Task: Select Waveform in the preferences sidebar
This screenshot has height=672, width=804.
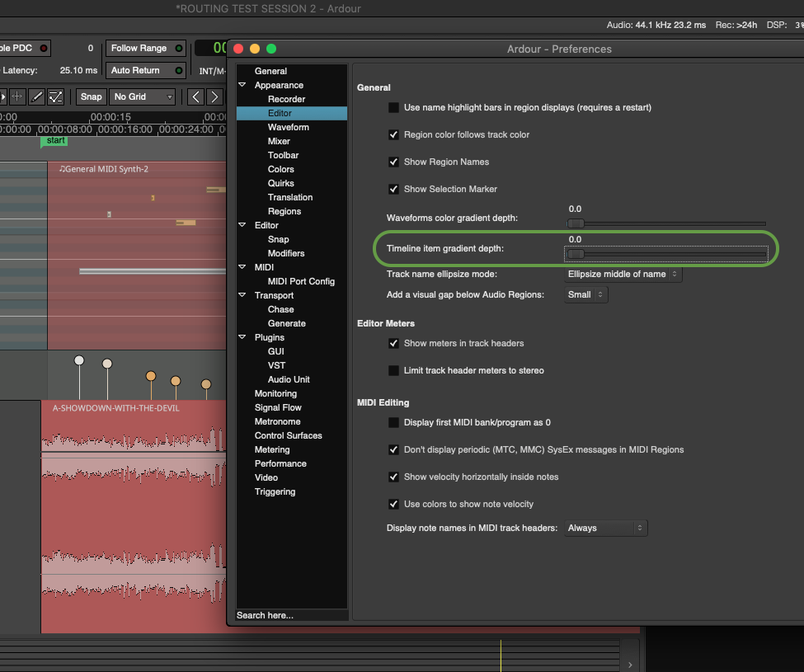Action: (x=288, y=127)
